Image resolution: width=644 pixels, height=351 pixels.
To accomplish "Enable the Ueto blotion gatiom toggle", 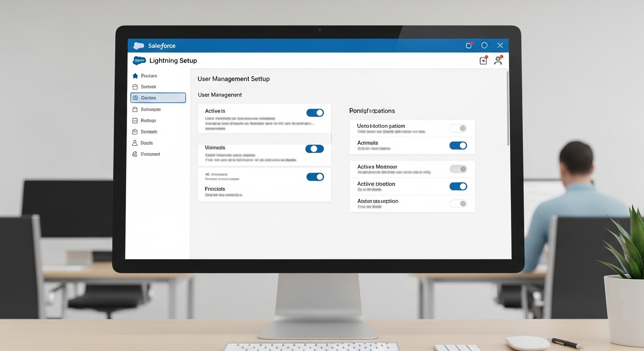I will click(x=458, y=128).
